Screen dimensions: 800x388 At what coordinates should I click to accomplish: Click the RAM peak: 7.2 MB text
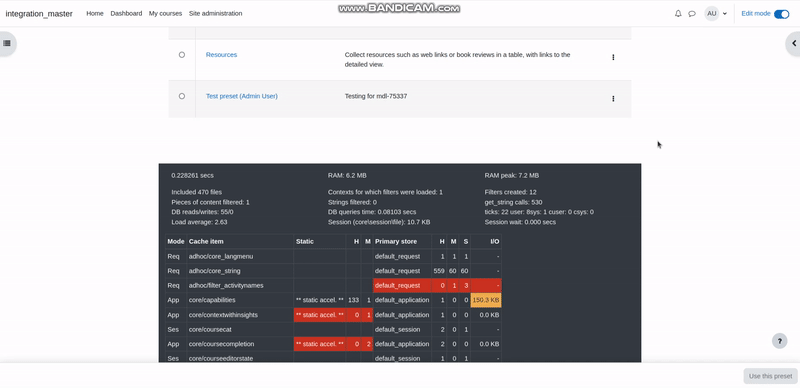tap(512, 175)
